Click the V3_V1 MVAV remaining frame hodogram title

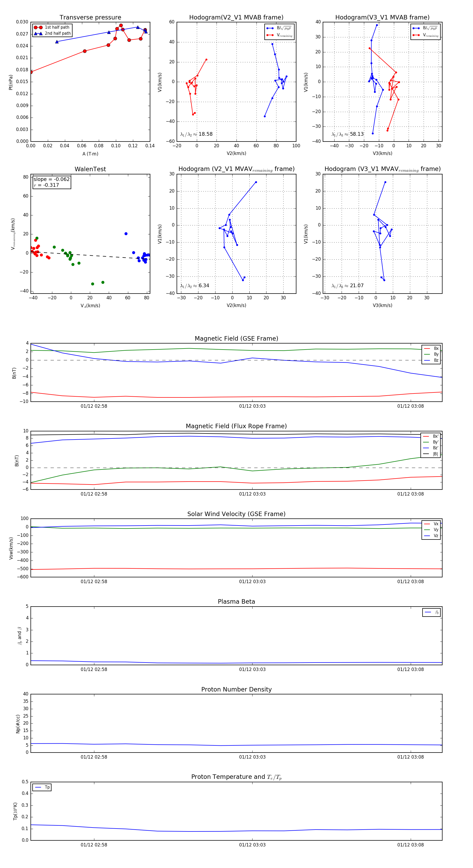pyautogui.click(x=382, y=169)
